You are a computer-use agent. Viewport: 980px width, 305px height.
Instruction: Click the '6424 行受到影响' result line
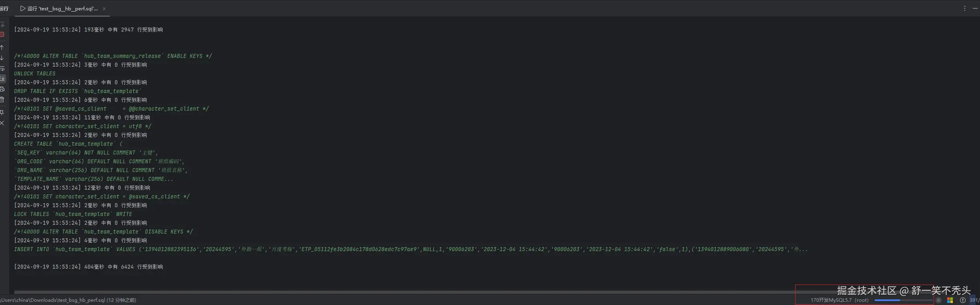tap(88, 267)
